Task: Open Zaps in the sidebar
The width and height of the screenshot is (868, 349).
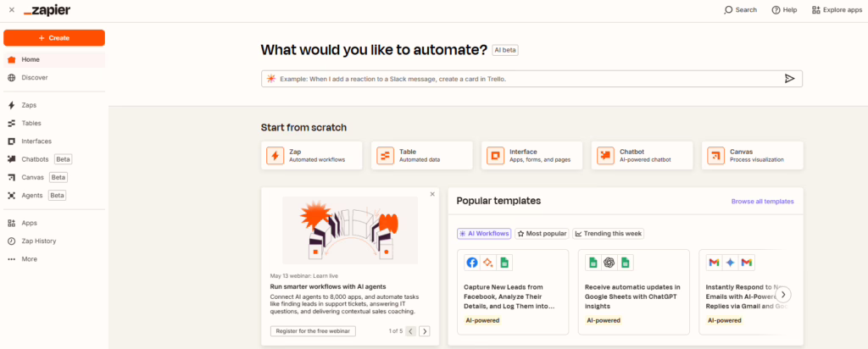Action: click(54, 105)
